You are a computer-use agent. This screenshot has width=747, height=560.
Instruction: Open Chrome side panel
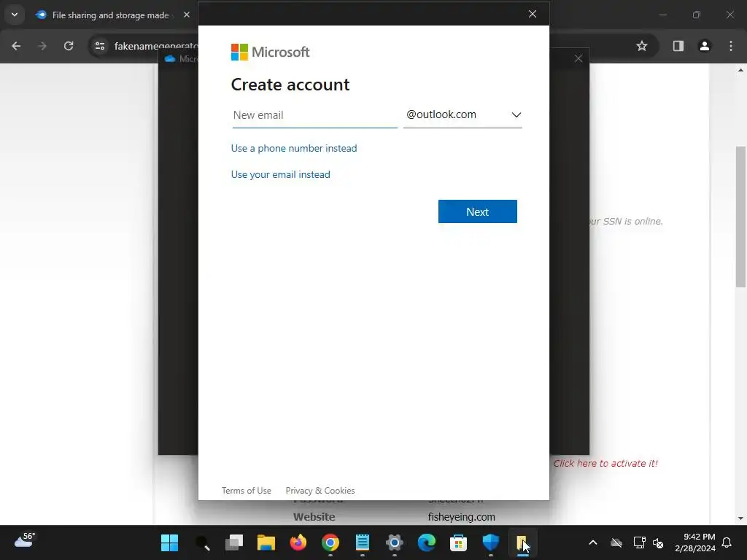pos(678,46)
